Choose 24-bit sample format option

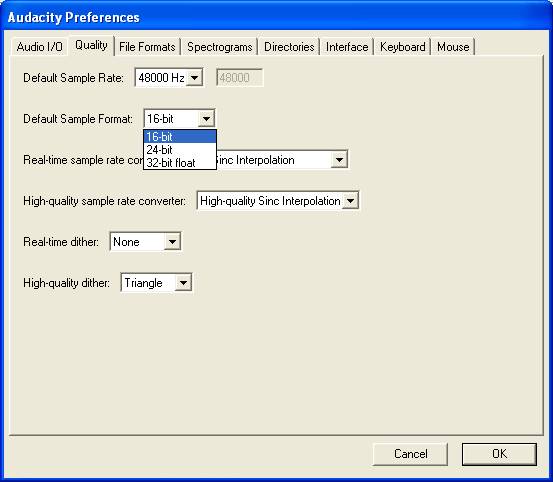[180, 150]
